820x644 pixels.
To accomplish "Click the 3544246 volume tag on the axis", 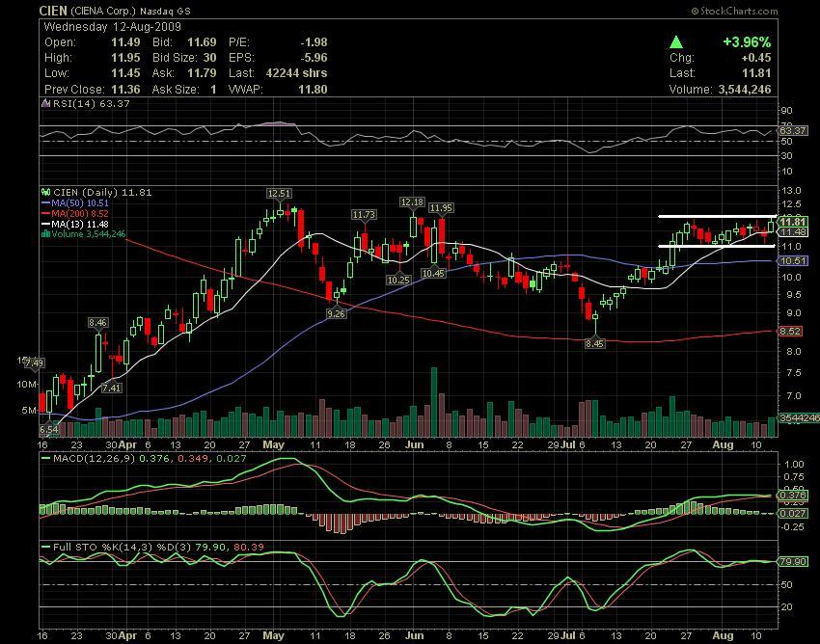I will coord(799,417).
